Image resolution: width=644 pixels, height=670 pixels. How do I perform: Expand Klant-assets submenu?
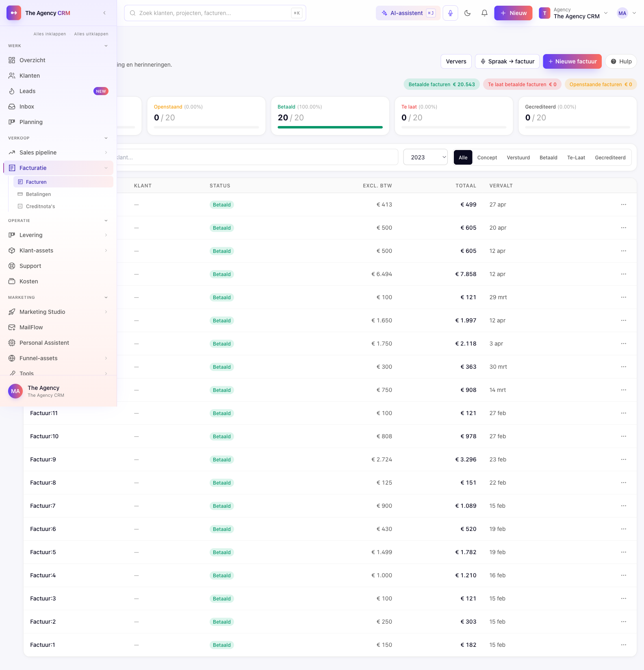[x=106, y=250]
